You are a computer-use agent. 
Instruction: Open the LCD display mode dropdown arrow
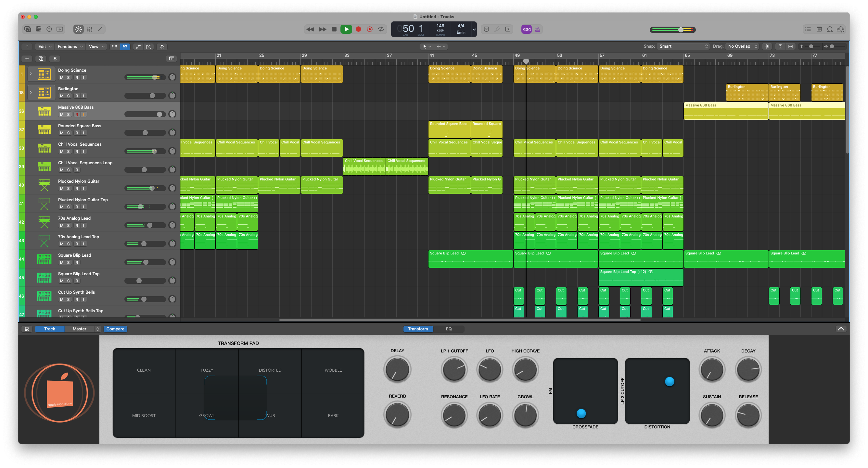[474, 29]
